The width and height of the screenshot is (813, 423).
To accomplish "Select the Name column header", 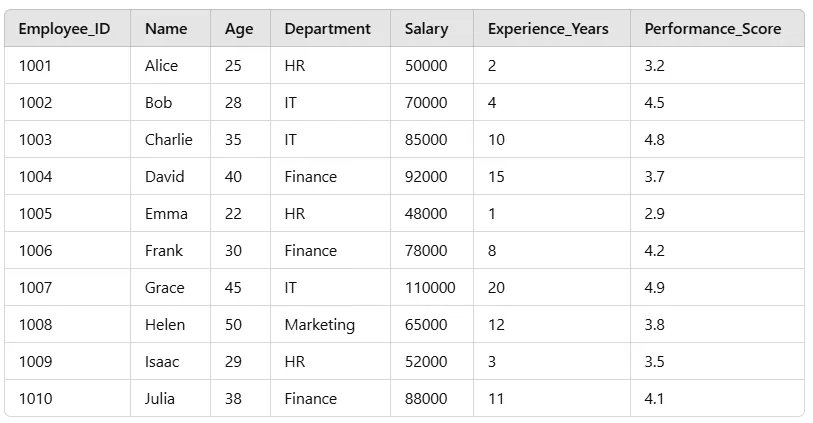I will [x=166, y=29].
